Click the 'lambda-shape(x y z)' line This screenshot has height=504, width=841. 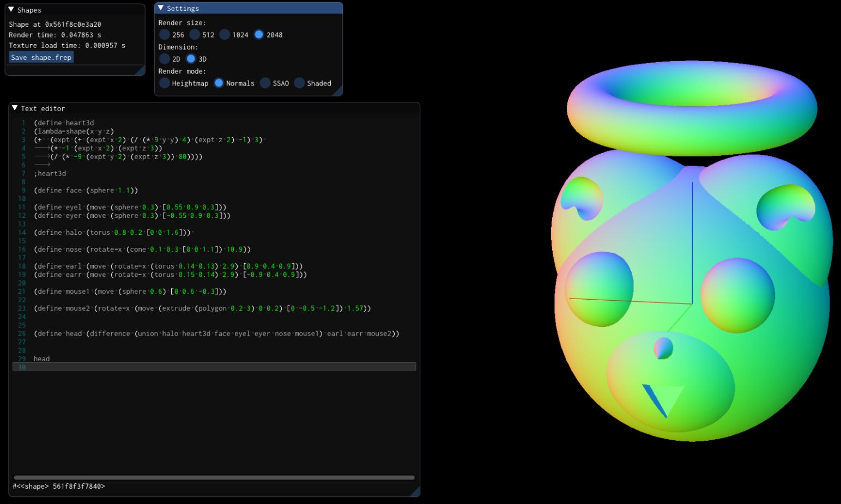(x=74, y=131)
